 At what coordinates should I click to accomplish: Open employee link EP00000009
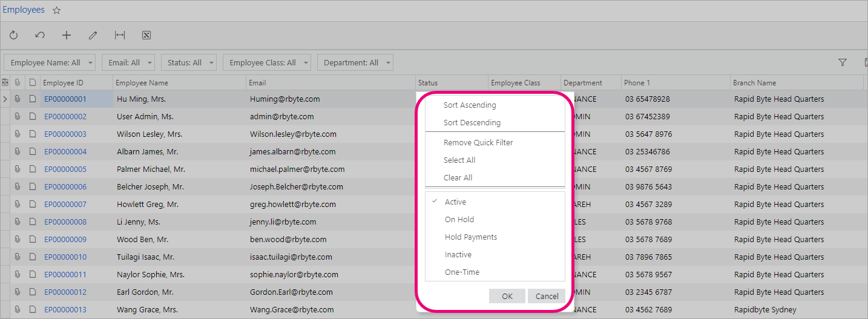65,240
